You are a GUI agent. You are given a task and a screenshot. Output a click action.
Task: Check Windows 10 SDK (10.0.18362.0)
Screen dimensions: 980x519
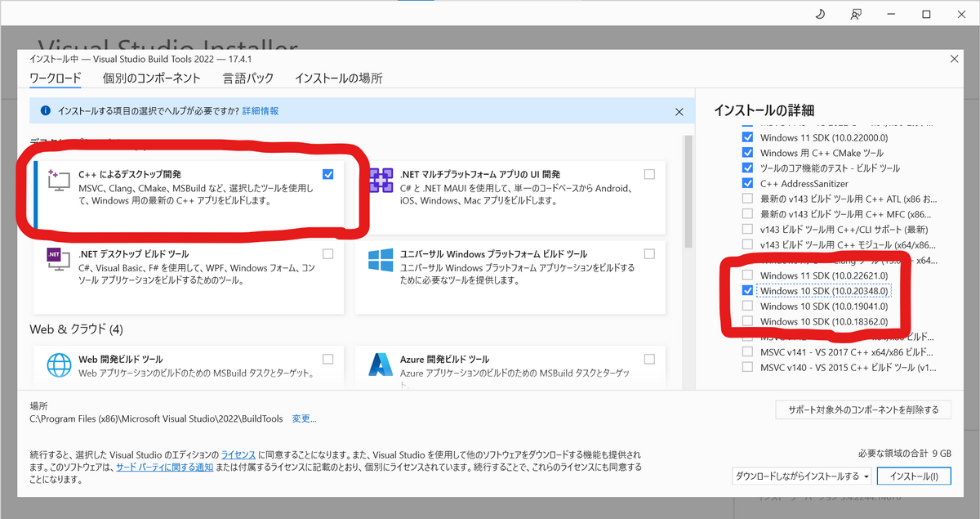(x=747, y=321)
